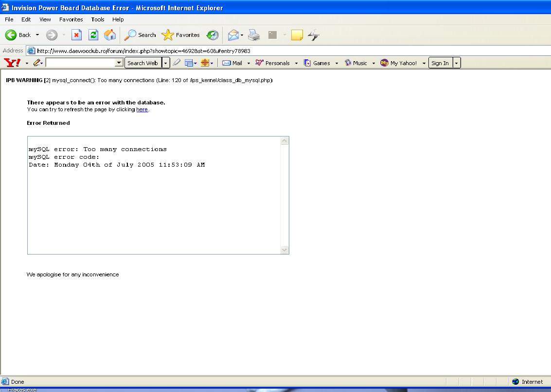The height and width of the screenshot is (392, 551).
Task: Click inside the mySQL error text box
Action: [154, 195]
